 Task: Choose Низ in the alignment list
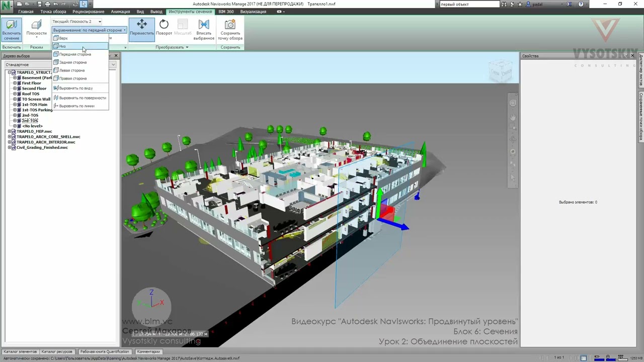tap(80, 46)
